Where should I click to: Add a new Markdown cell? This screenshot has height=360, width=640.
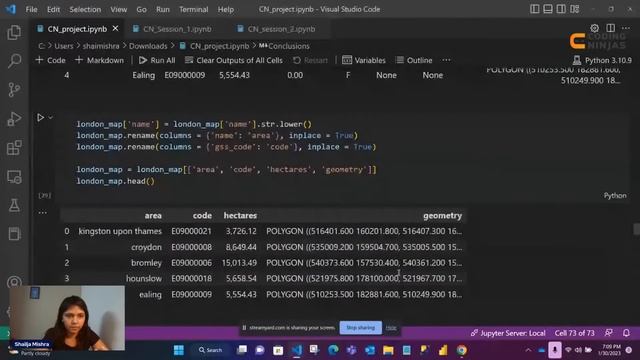click(x=99, y=60)
